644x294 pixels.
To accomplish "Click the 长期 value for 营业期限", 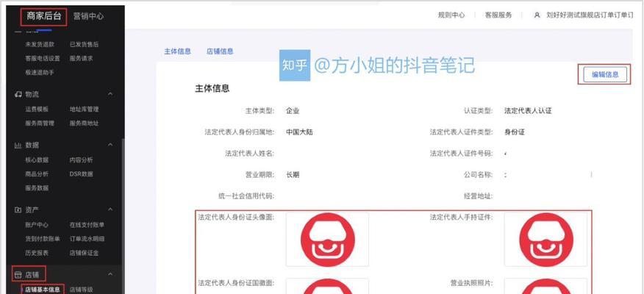I will coord(293,174).
